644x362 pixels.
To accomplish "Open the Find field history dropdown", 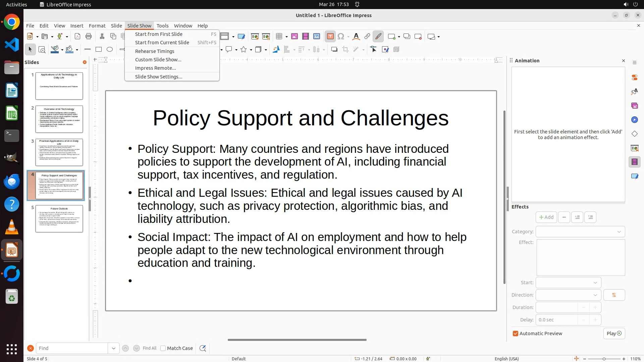I will (113, 348).
